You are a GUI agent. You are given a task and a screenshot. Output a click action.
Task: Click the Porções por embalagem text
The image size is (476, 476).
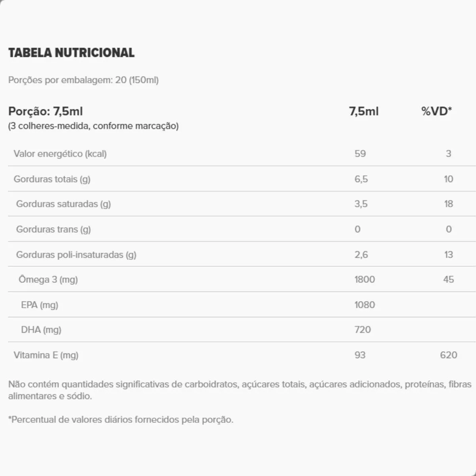click(83, 80)
